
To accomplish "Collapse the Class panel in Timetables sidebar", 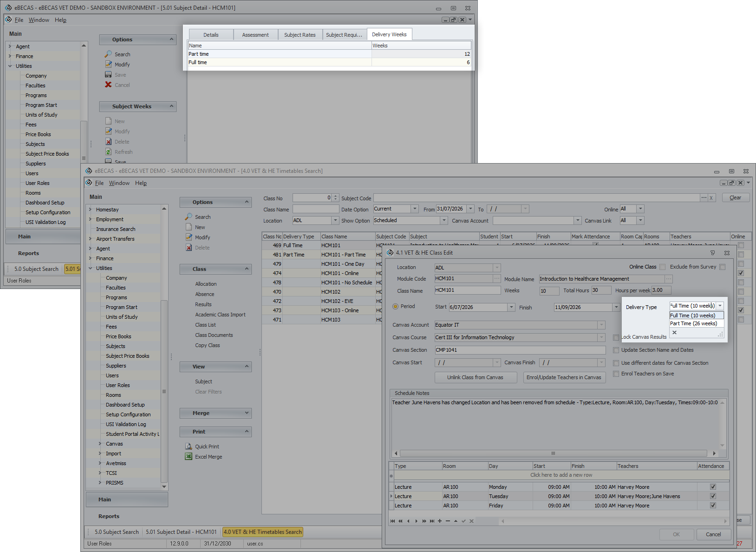I will [x=247, y=269].
